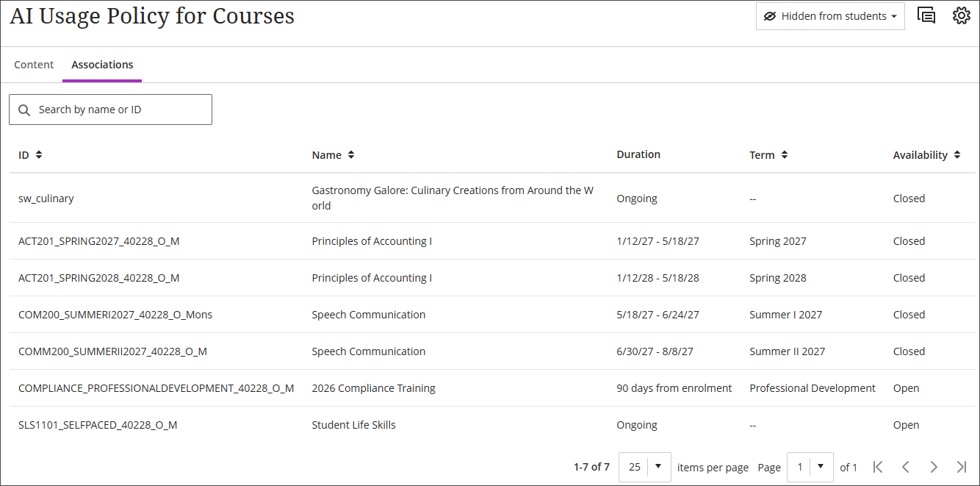The width and height of the screenshot is (980, 486).
Task: Open the 2026 Compliance Training course
Action: (x=373, y=387)
